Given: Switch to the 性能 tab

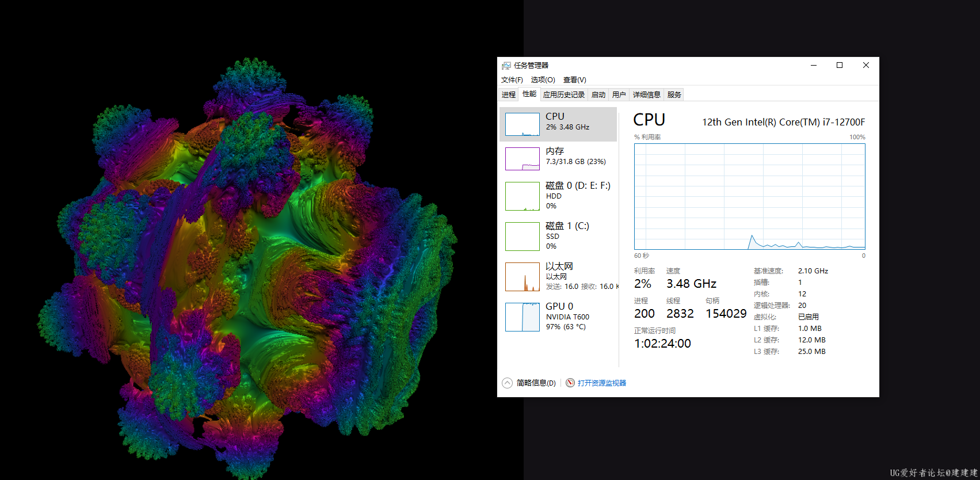Looking at the screenshot, I should (x=529, y=94).
